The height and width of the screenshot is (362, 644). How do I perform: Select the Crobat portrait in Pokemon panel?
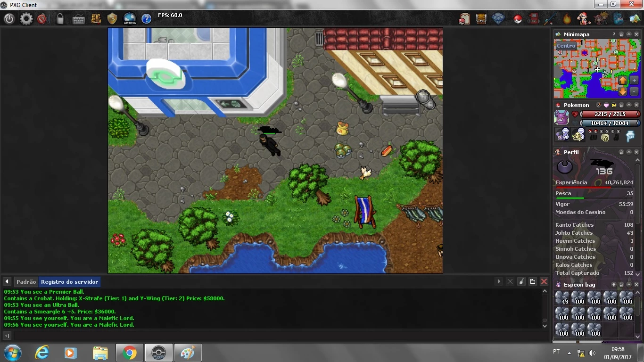[x=562, y=117]
